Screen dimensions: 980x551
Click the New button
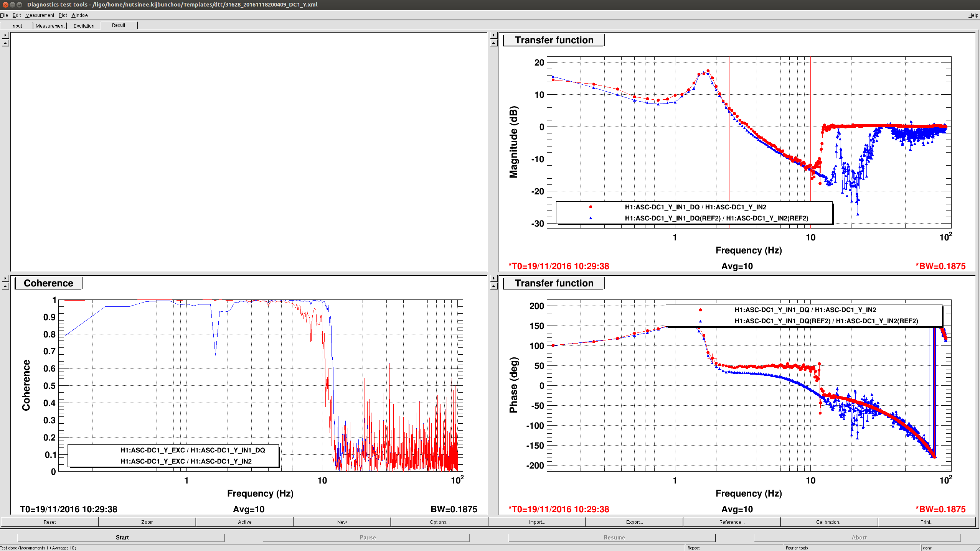click(342, 522)
